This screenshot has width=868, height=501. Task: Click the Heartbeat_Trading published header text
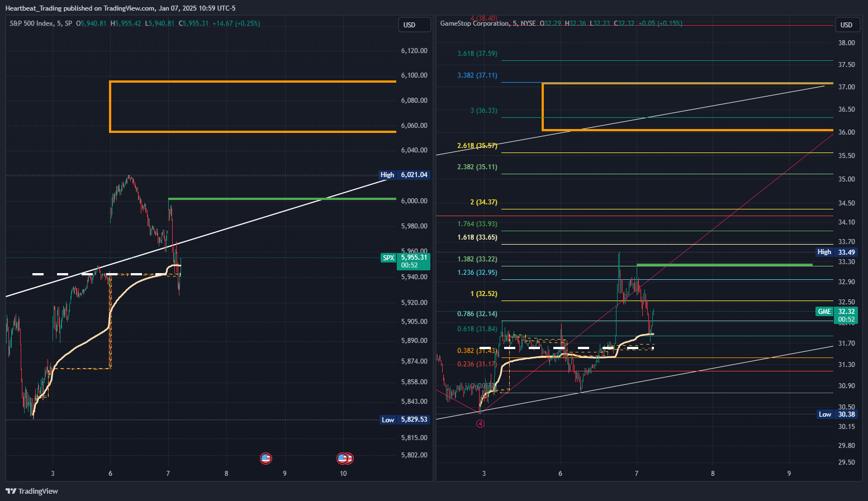click(x=120, y=8)
